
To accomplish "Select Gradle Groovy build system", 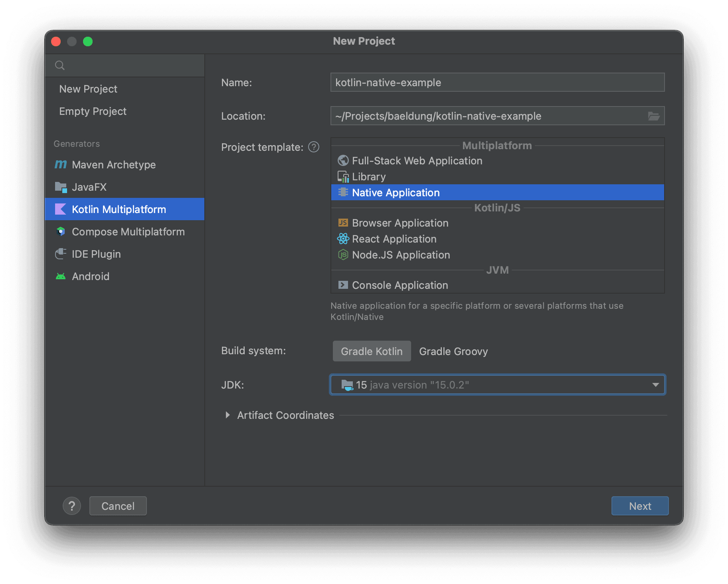I will pyautogui.click(x=453, y=351).
